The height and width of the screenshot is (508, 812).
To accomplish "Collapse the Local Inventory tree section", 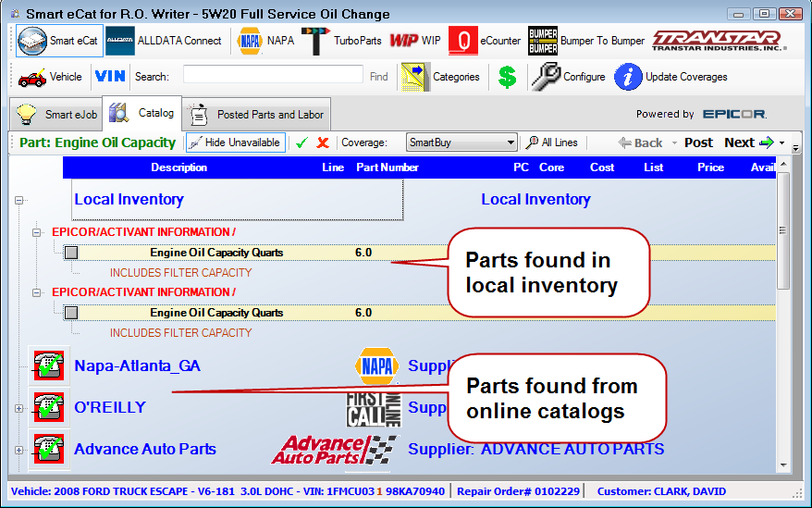I will point(20,200).
